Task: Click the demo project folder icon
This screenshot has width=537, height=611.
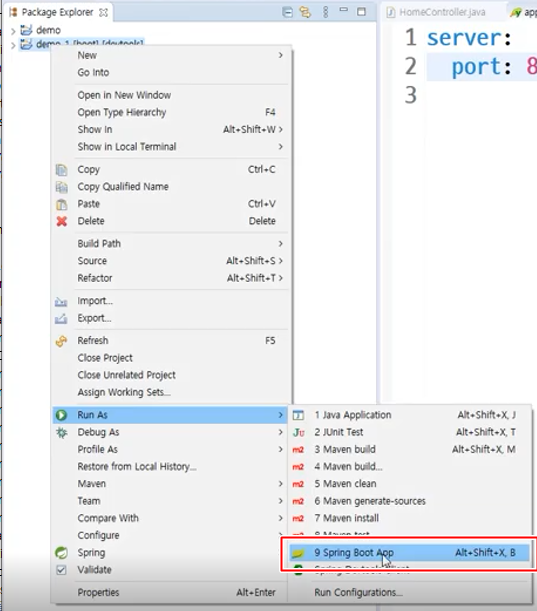Action: tap(26, 30)
